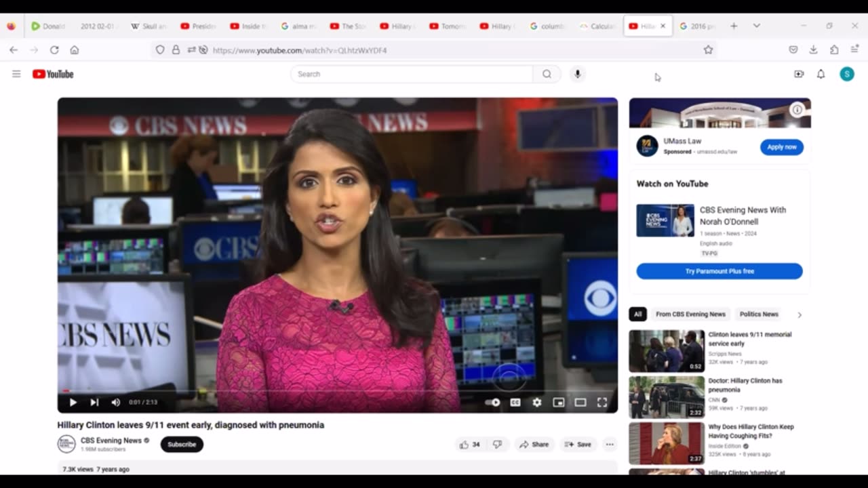Switch to the columbia Google tab

pyautogui.click(x=547, y=26)
